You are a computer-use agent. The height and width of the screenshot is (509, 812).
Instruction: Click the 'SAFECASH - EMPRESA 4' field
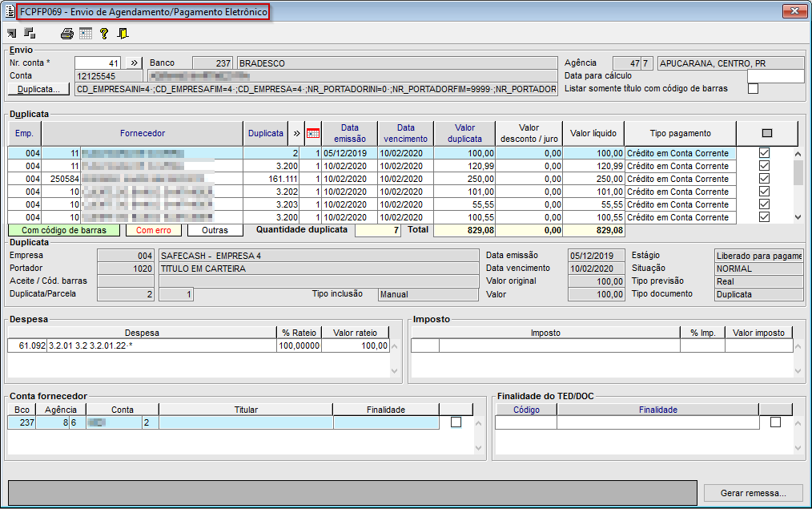[x=319, y=256]
